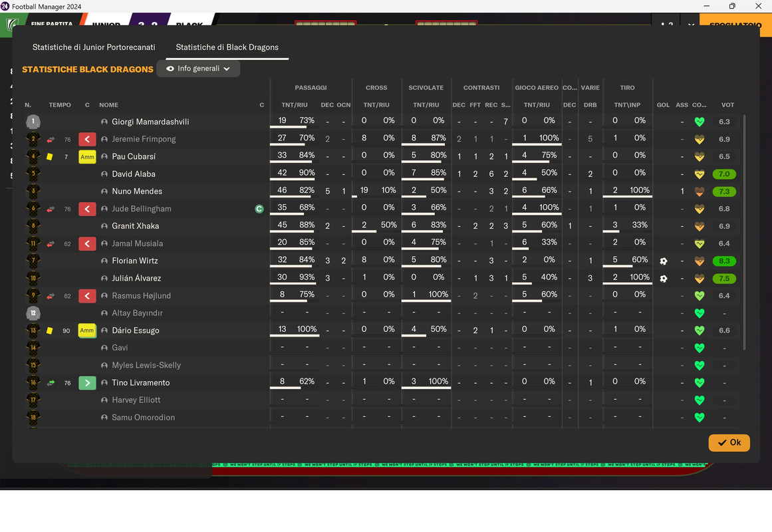Open Myles Lewis-Skelly player profile
This screenshot has width=772, height=532.
coord(146,365)
